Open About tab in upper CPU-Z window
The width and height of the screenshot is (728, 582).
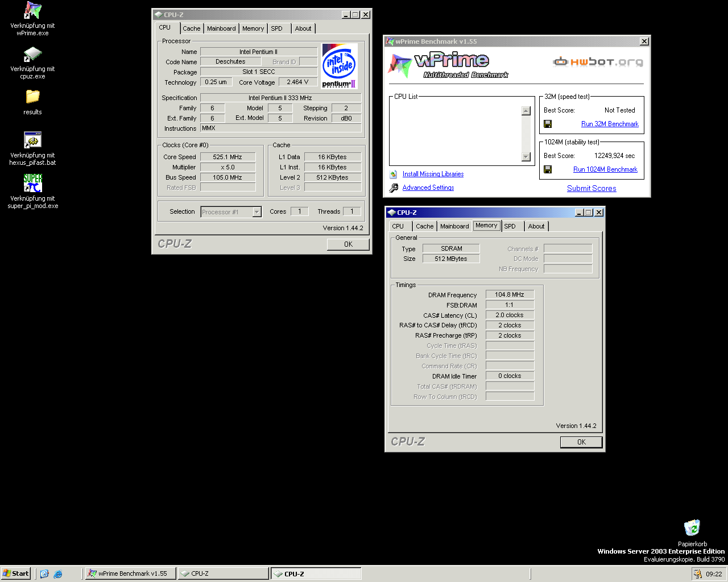(x=303, y=28)
